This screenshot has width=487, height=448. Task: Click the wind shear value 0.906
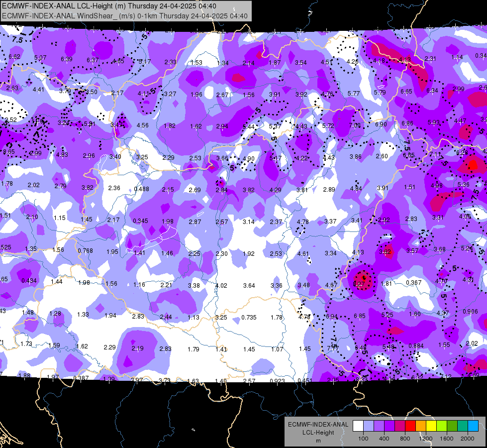470,312
